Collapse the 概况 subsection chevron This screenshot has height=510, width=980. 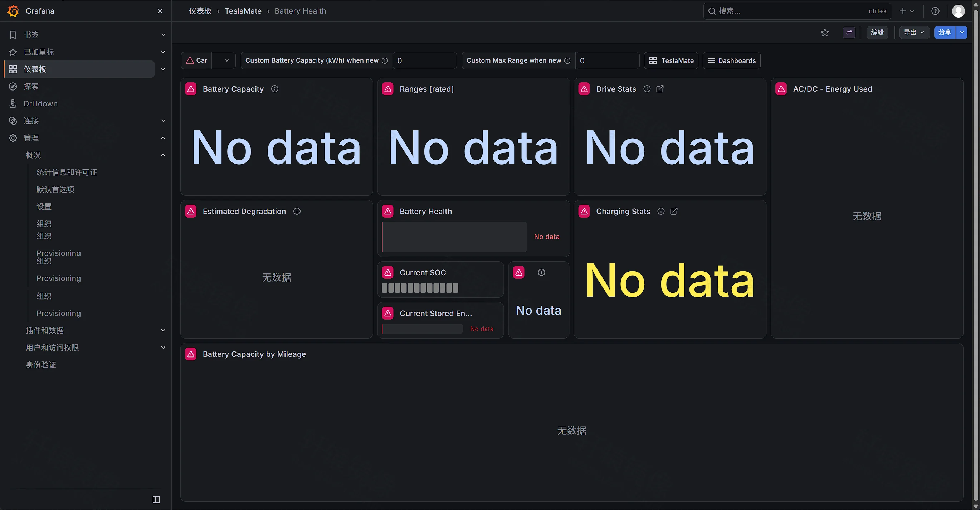(163, 155)
